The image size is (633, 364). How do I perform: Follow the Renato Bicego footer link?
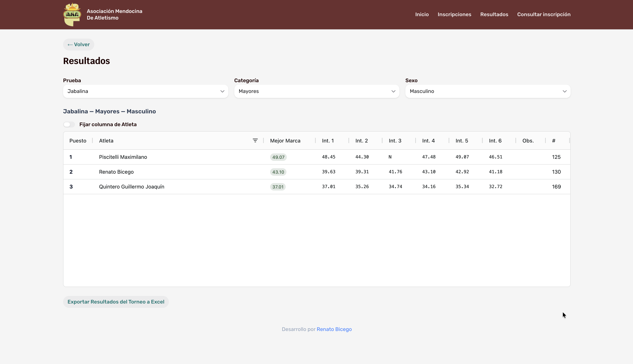coord(334,329)
